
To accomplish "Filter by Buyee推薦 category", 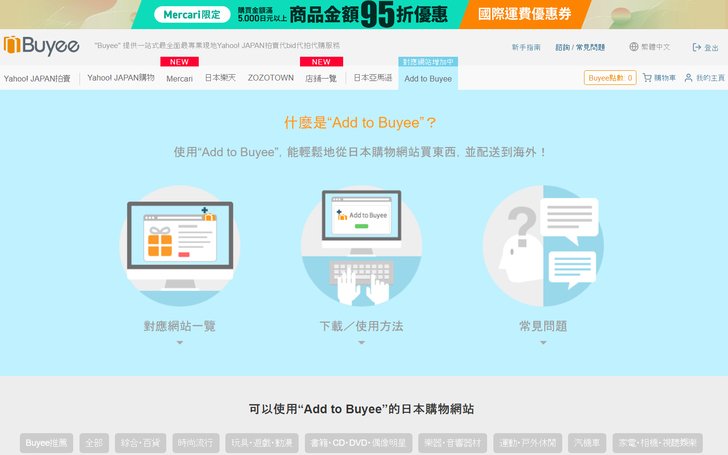I will point(46,443).
